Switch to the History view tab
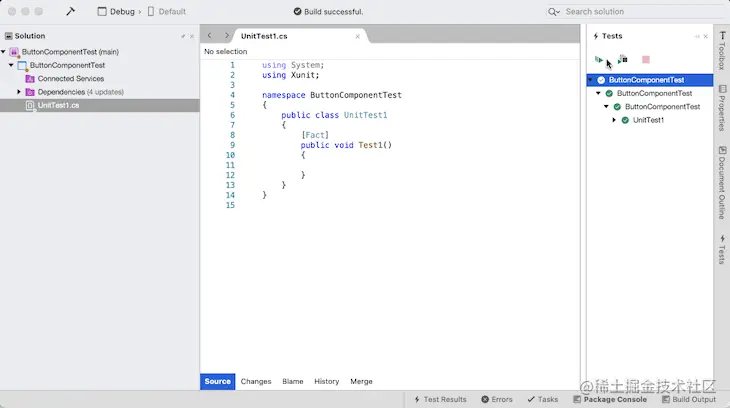730x408 pixels. [x=327, y=381]
